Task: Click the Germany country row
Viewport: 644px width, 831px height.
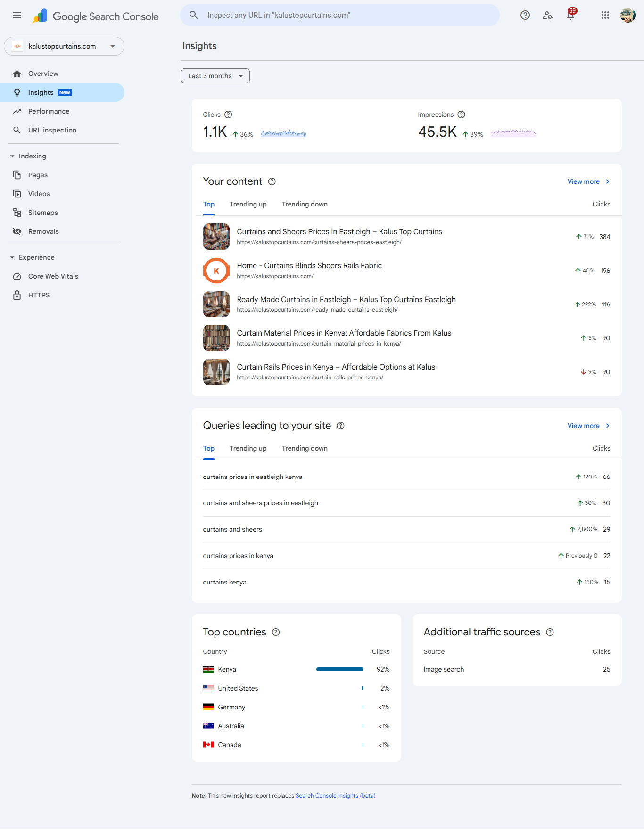Action: click(296, 707)
